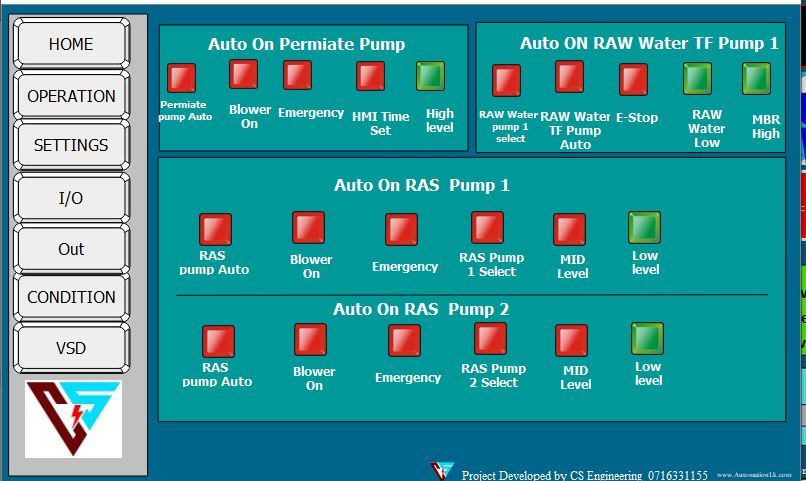The width and height of the screenshot is (806, 481).
Task: Toggle RAS Pump 1 Blower On lamp
Action: point(308,228)
